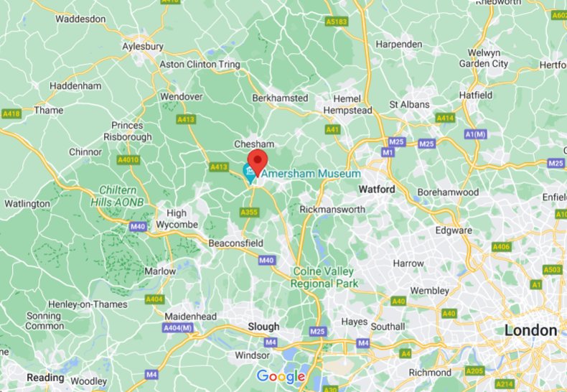
Task: Click the red location pin marker
Action: pos(258,163)
